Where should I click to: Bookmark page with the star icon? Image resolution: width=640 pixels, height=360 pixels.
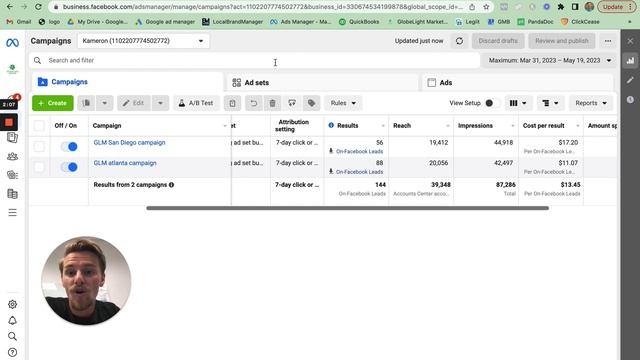[486, 7]
